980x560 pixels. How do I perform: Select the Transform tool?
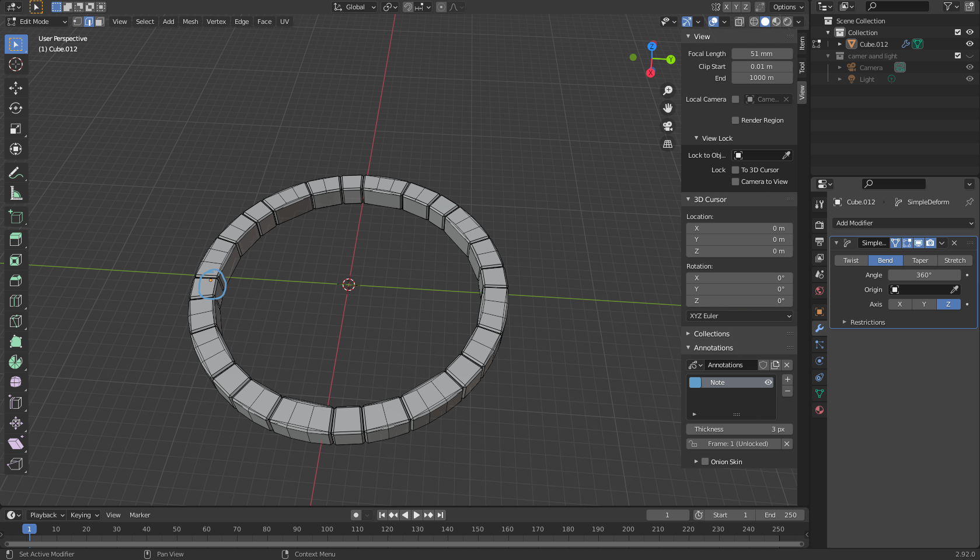tap(16, 149)
